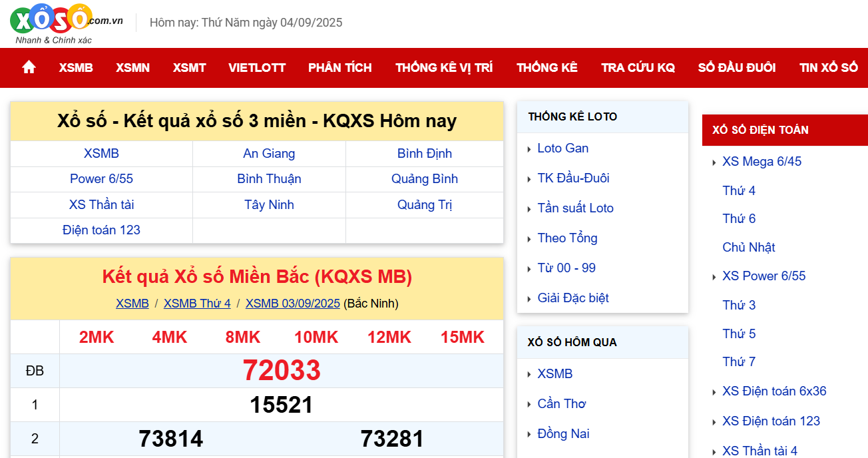Open the VIETLOTT menu item
868x458 pixels.
[x=257, y=67]
